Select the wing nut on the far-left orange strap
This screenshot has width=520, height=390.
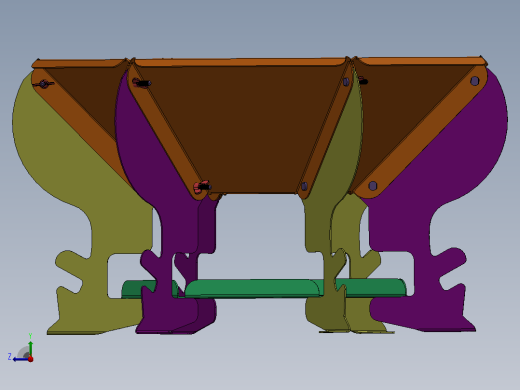[x=44, y=84]
